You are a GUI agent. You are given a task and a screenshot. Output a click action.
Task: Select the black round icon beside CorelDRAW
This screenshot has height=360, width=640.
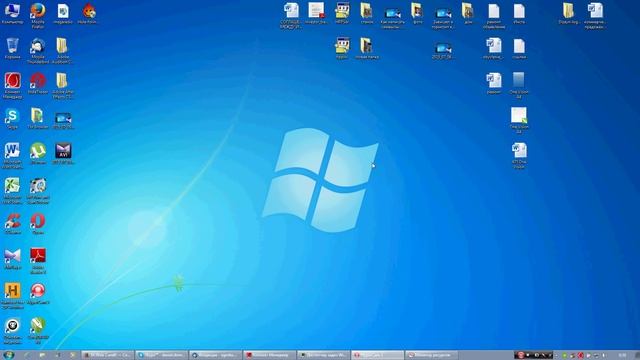pyautogui.click(x=12, y=326)
